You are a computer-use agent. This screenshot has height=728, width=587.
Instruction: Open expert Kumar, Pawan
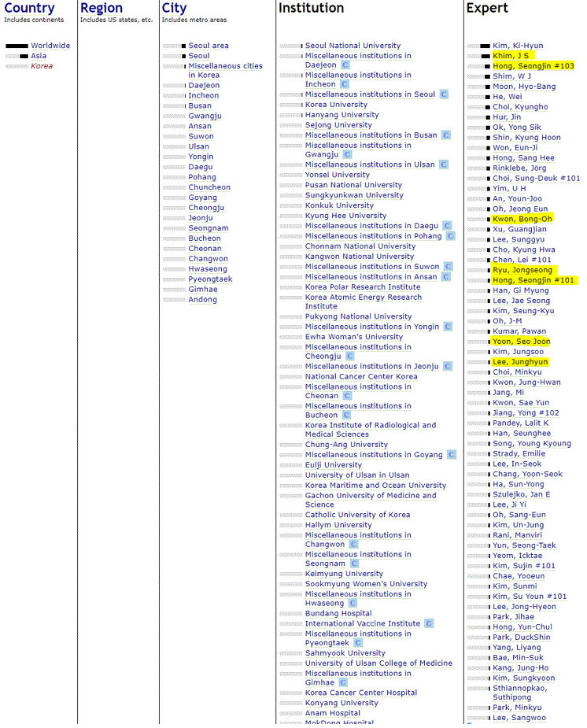pos(519,331)
